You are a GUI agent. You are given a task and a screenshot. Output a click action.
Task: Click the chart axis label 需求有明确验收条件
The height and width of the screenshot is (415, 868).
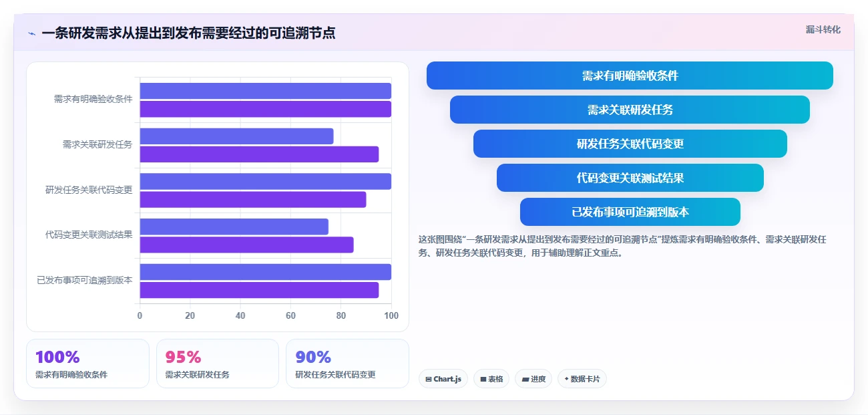93,99
